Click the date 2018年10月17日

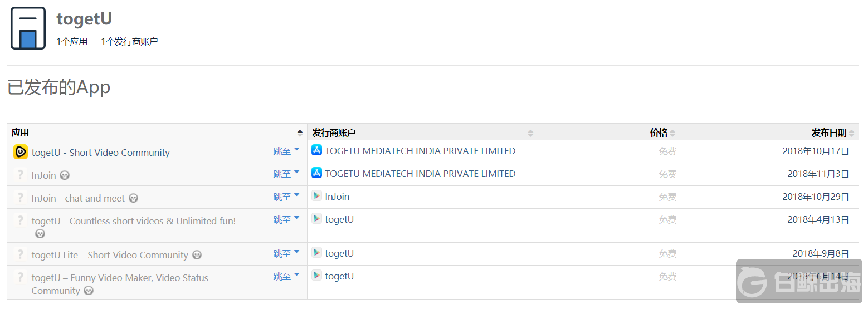(x=816, y=151)
